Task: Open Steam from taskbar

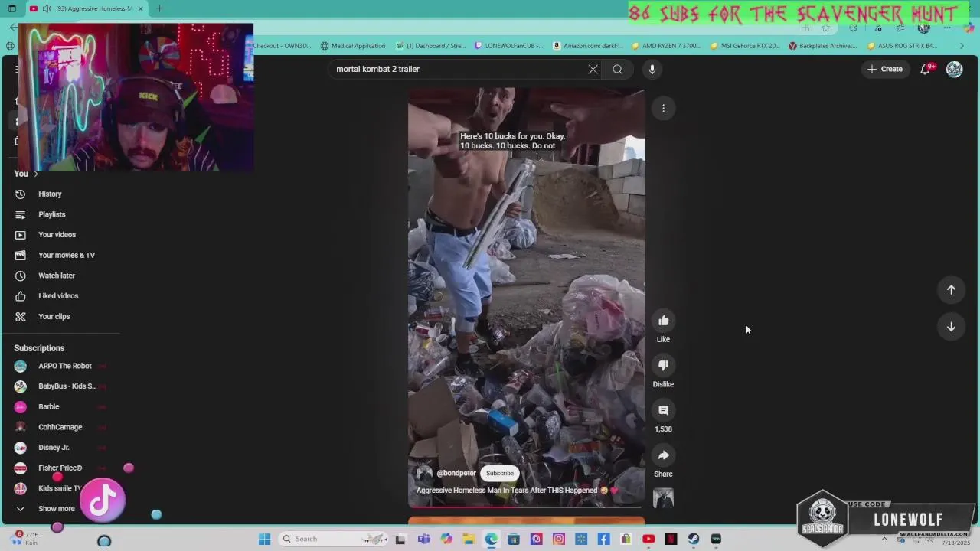Action: tap(694, 539)
